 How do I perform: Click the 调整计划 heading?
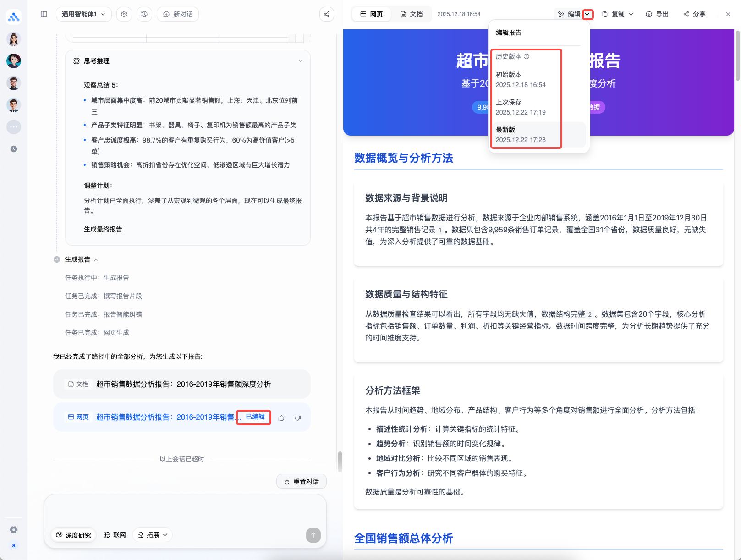(98, 186)
